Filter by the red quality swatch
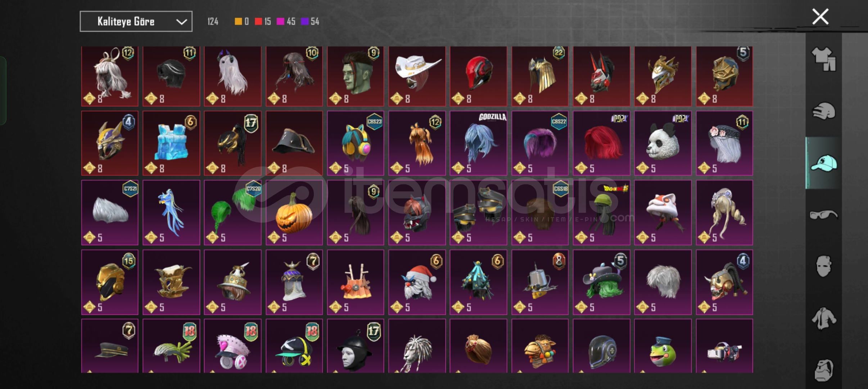868x389 pixels. (x=258, y=22)
